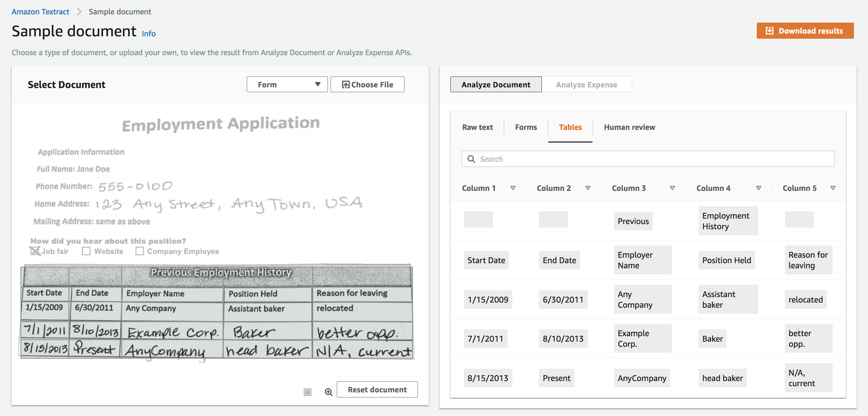Click the zoom-in magnifier icon
This screenshot has height=416, width=868.
328,392
